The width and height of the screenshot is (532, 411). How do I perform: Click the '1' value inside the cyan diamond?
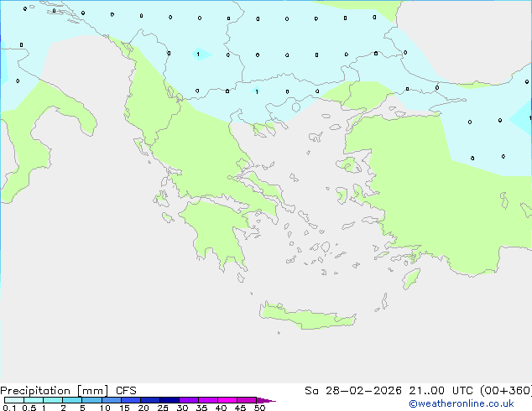[x=198, y=55]
